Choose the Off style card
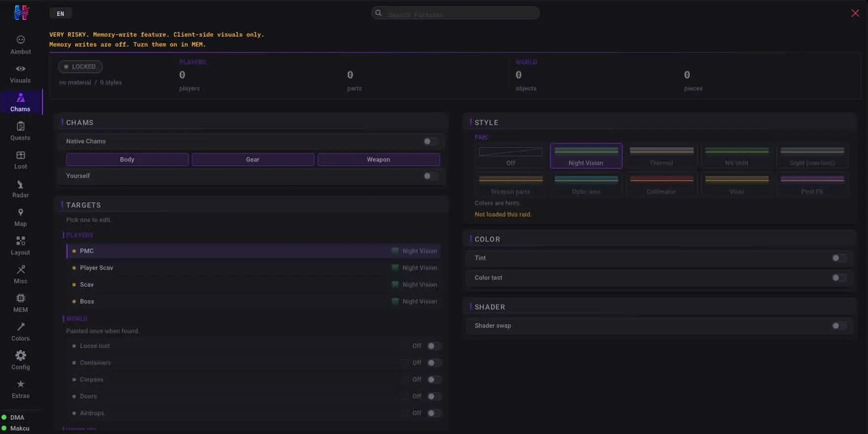This screenshot has width=868, height=434. 511,156
